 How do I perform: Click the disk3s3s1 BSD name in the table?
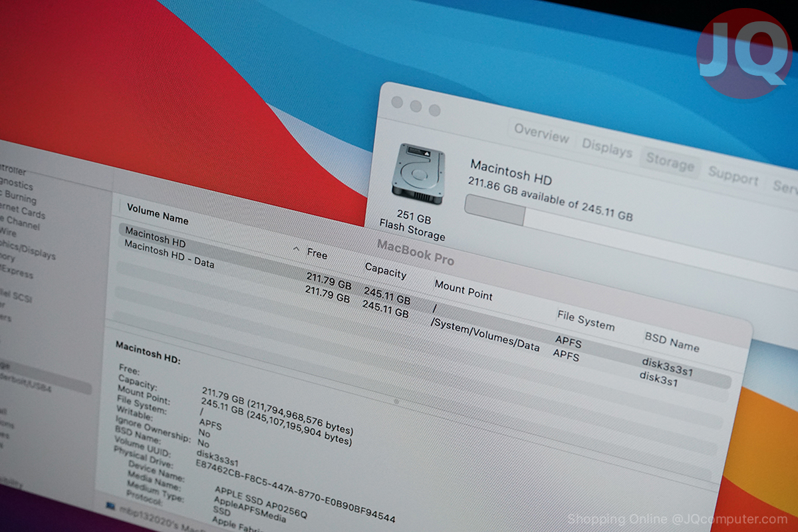(x=667, y=367)
